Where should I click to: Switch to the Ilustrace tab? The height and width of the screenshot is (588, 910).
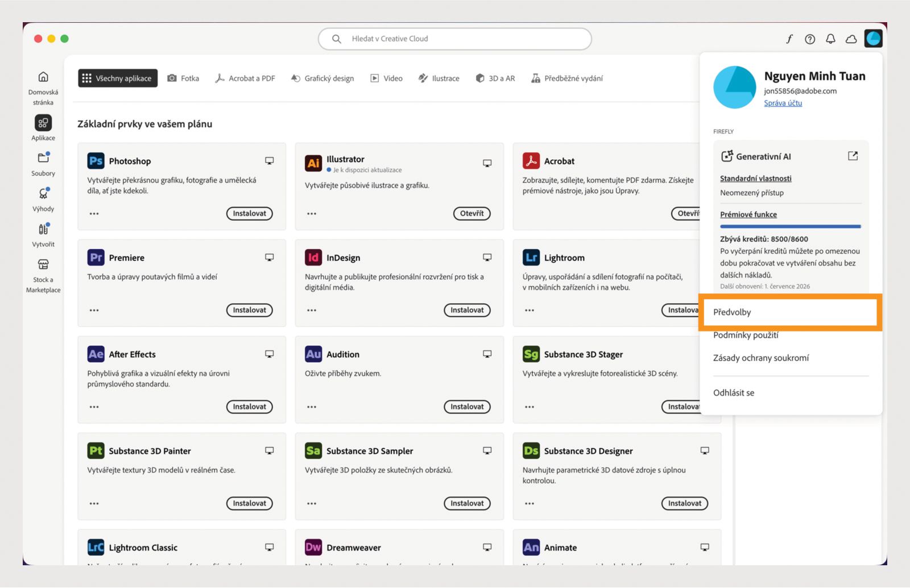tap(439, 78)
